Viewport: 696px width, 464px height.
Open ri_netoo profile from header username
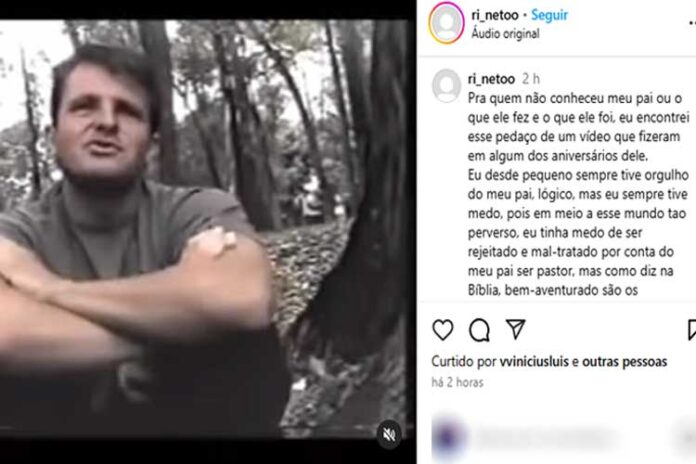pos(495,15)
